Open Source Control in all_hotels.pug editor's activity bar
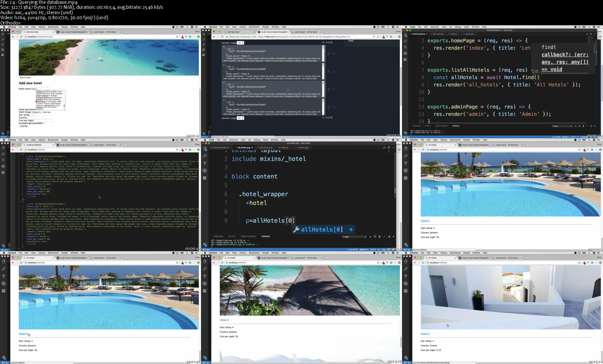The width and height of the screenshot is (603, 364). [204, 163]
